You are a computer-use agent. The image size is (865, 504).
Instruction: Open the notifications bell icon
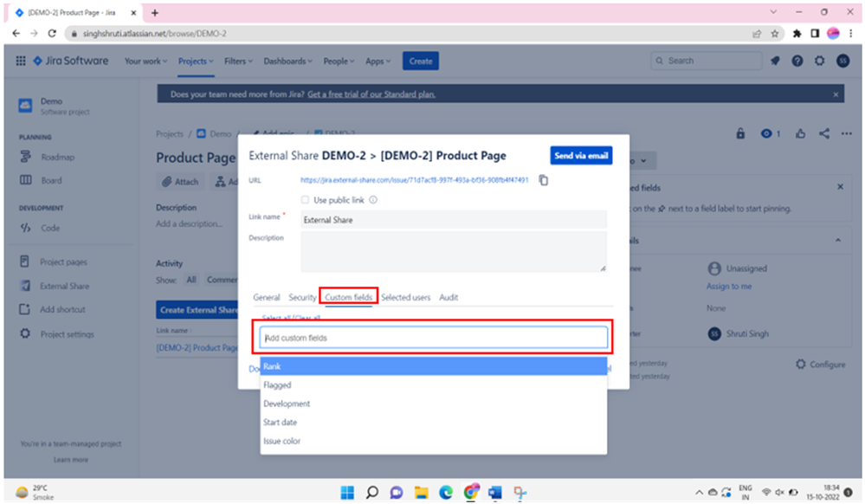(775, 61)
